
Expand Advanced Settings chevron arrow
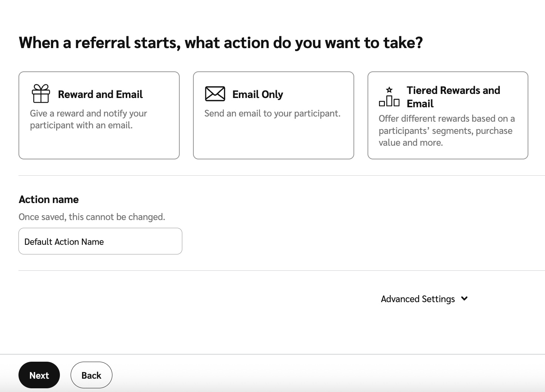(464, 298)
